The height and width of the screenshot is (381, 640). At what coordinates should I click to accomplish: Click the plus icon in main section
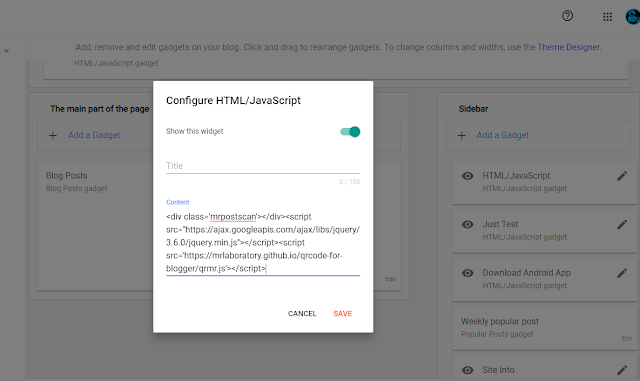pyautogui.click(x=53, y=135)
